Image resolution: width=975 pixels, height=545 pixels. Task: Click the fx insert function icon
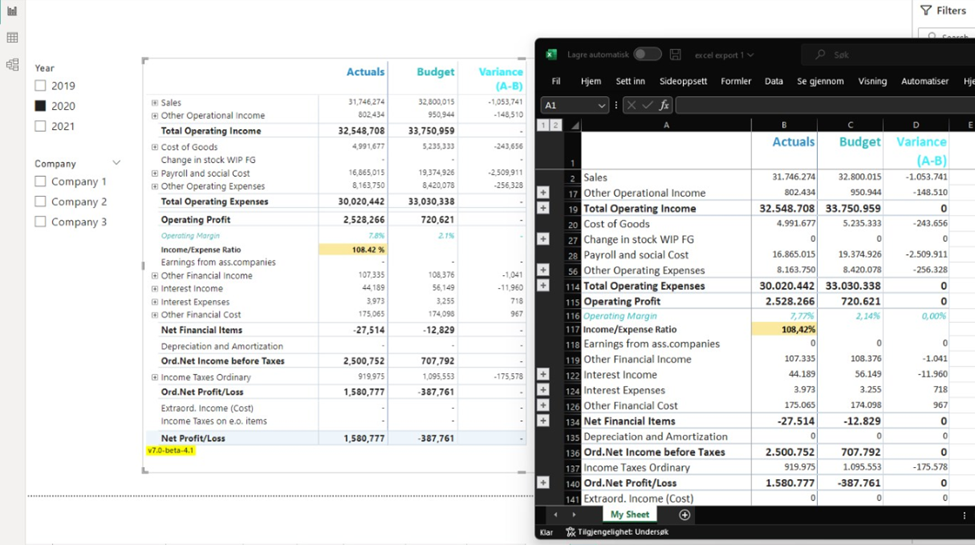tap(664, 105)
